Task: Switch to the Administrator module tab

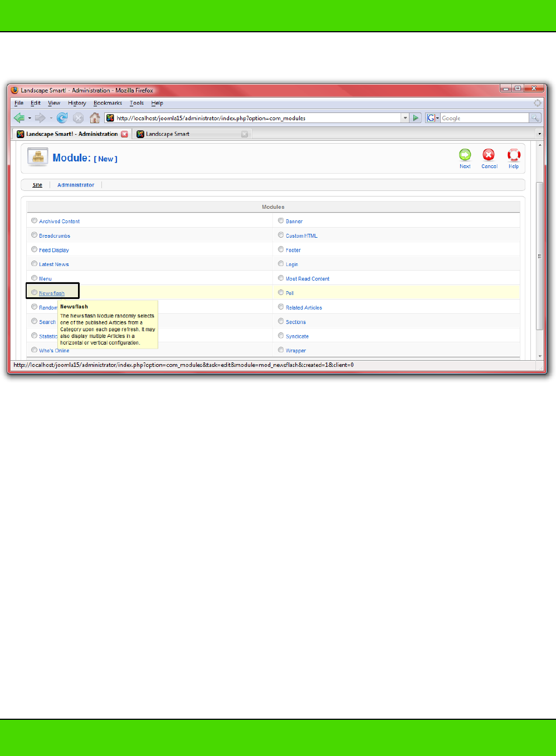Action: pyautogui.click(x=76, y=185)
